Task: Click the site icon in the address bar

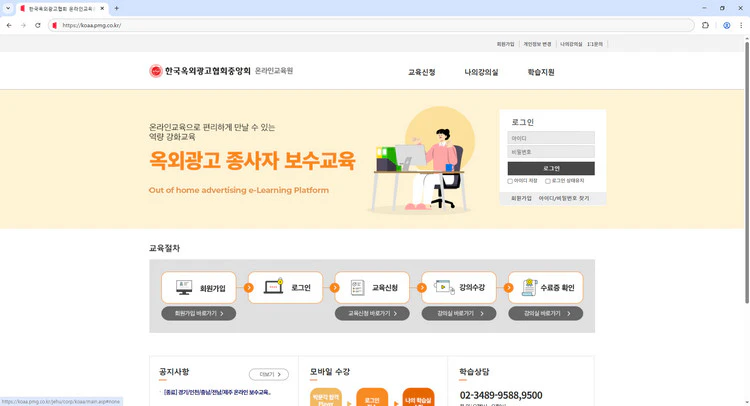Action: tap(55, 25)
